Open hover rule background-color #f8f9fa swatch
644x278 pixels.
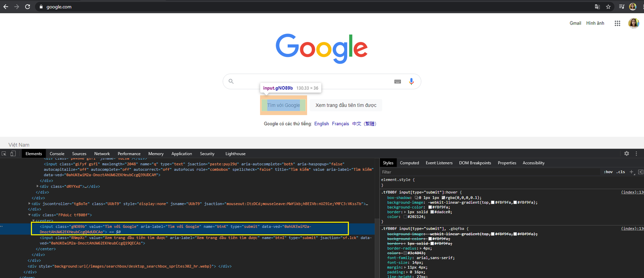click(x=430, y=207)
